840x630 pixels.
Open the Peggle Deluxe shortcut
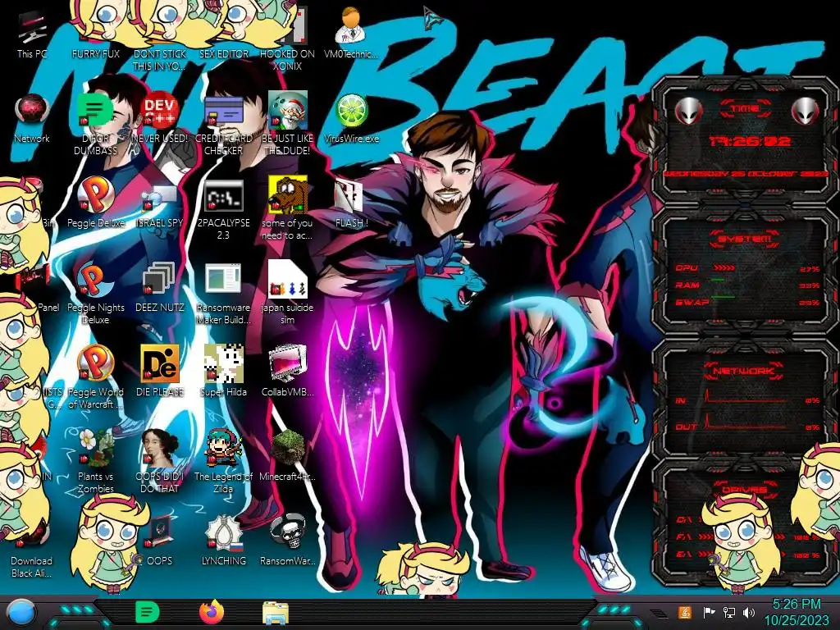click(x=95, y=203)
